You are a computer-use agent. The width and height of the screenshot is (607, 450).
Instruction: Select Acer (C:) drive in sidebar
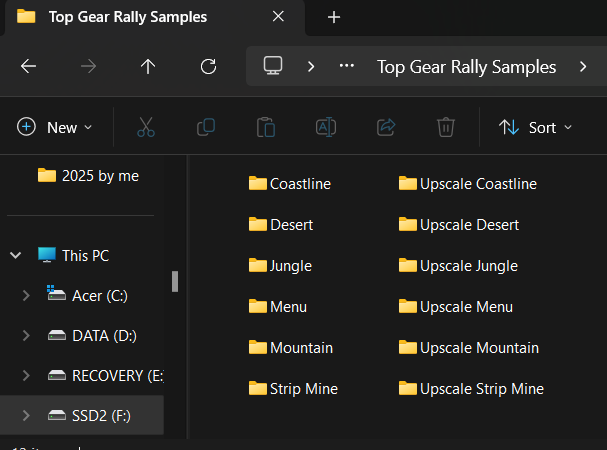click(87, 296)
